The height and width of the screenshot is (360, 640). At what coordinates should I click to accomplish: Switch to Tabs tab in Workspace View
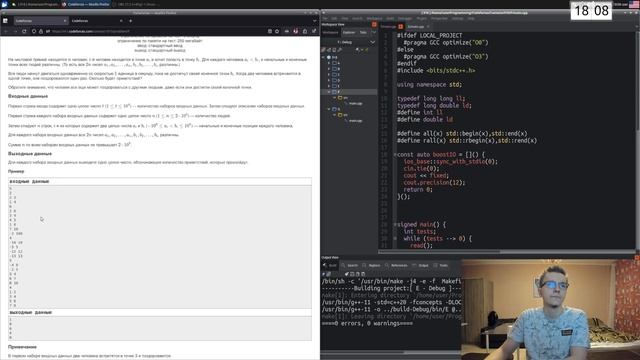pyautogui.click(x=363, y=32)
